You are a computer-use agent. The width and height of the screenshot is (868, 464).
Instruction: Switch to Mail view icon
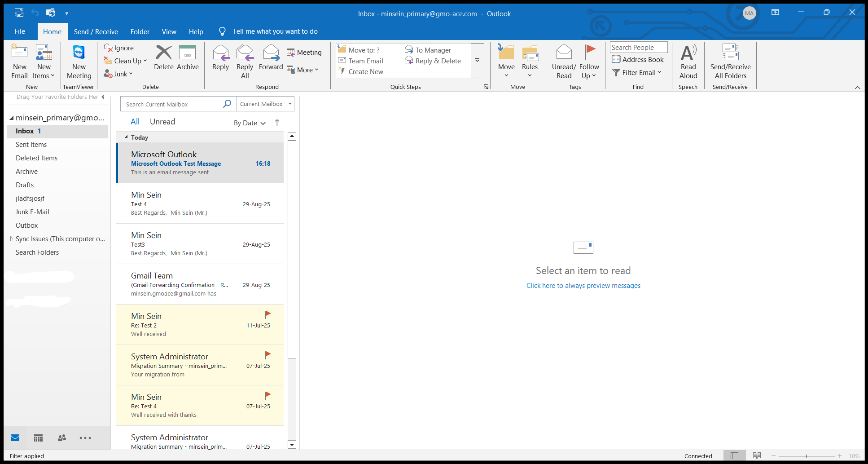15,437
